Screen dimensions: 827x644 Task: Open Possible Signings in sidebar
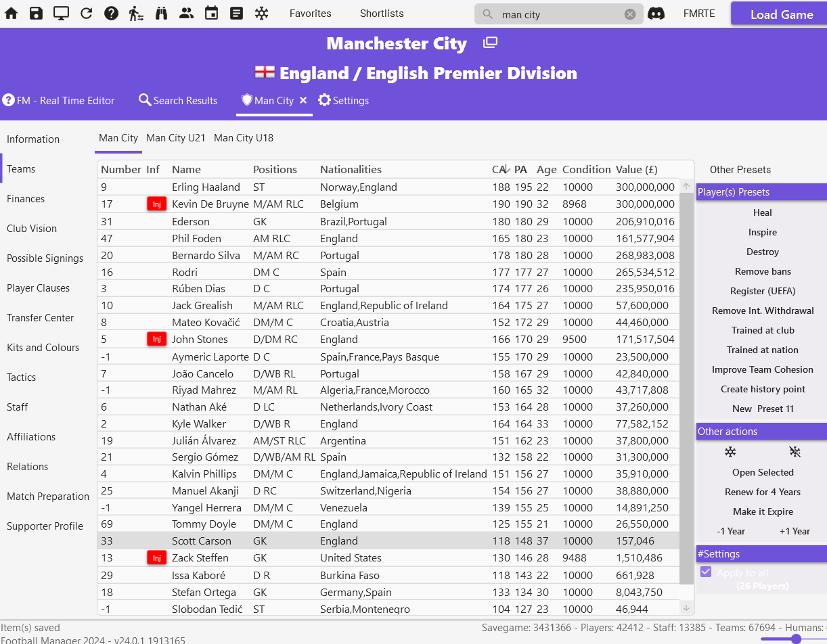(x=45, y=258)
